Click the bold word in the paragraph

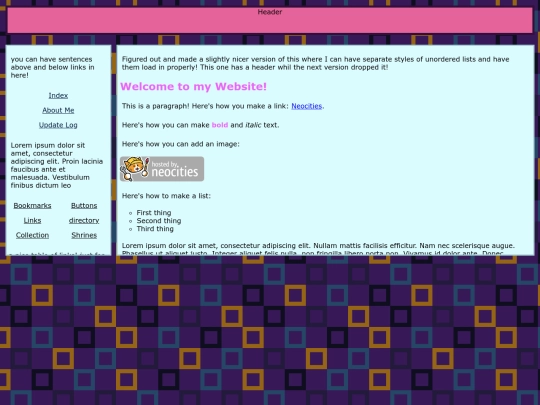pos(220,125)
